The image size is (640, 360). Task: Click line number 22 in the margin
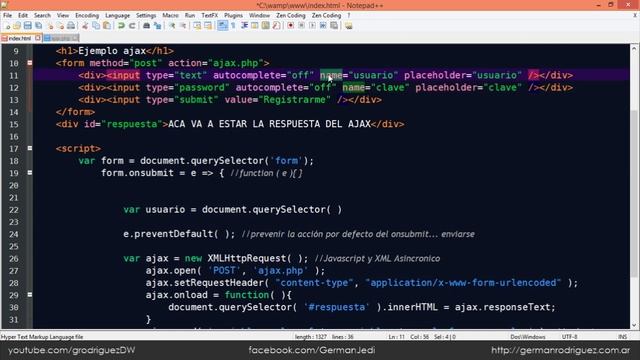click(14, 210)
